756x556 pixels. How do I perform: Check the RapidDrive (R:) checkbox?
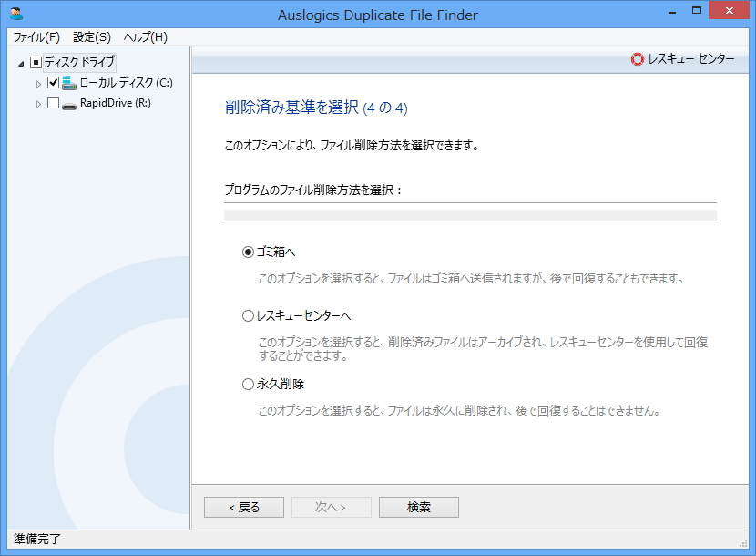[x=54, y=103]
